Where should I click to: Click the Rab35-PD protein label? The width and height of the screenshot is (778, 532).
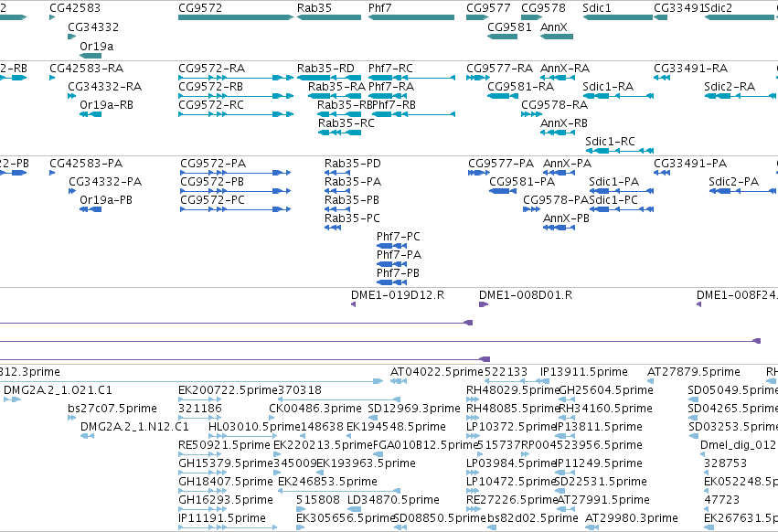[x=353, y=164]
